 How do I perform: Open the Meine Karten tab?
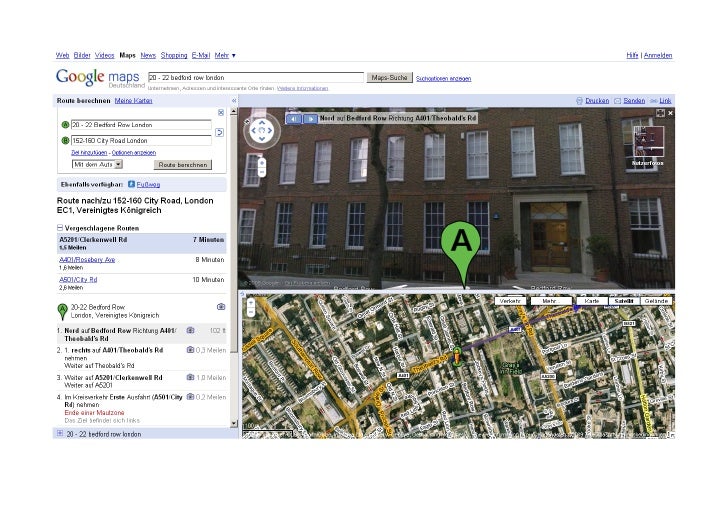(x=133, y=101)
